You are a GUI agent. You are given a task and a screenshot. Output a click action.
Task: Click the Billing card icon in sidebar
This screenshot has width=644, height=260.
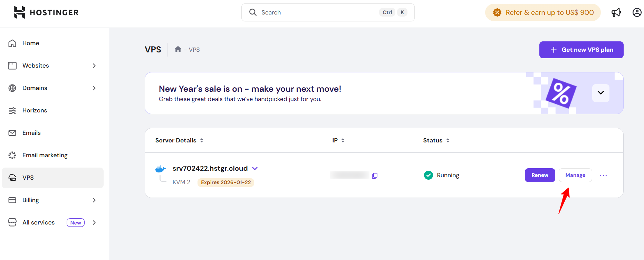tap(12, 200)
